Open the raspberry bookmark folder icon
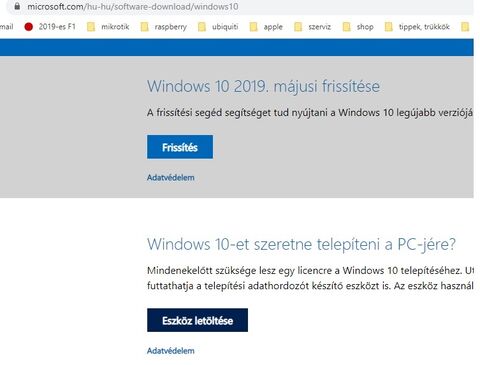The width and height of the screenshot is (480, 365). coord(144,27)
